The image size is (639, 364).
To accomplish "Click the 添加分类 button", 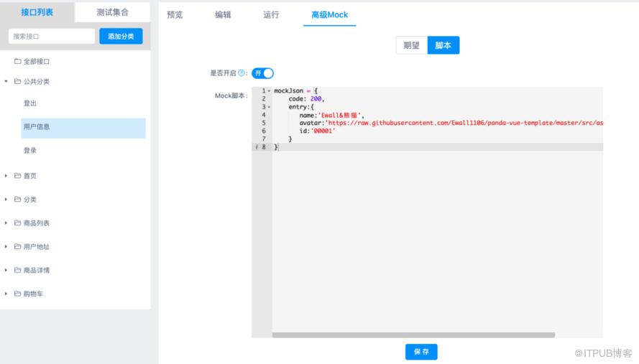I will point(121,36).
